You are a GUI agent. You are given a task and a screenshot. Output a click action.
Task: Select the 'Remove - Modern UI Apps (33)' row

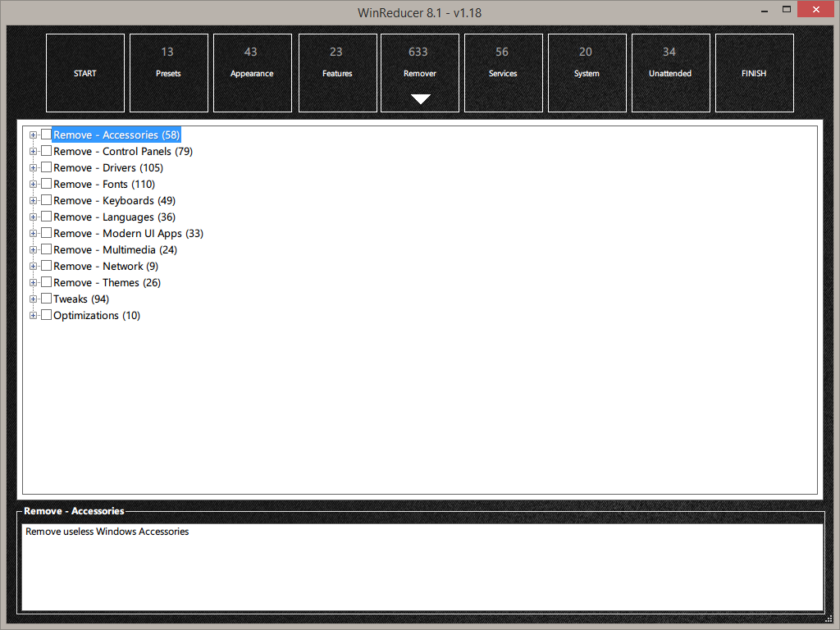(x=129, y=234)
